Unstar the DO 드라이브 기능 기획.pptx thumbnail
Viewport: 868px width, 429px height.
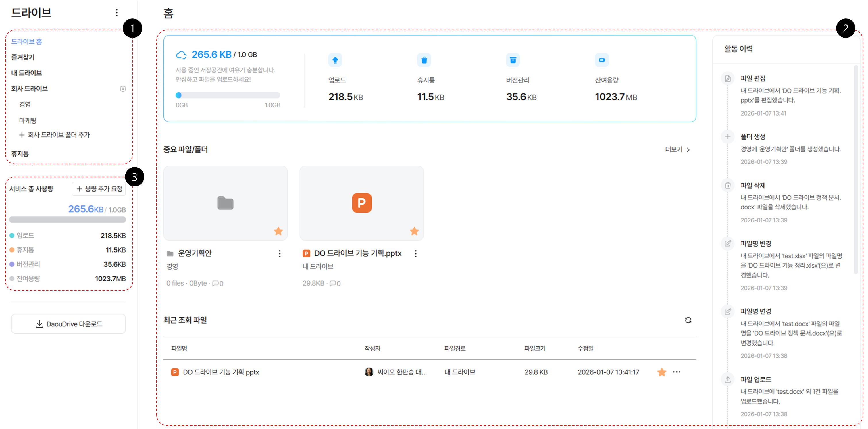click(x=414, y=231)
